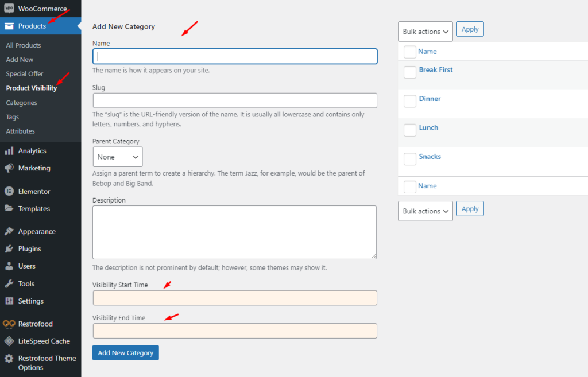Focus the Slug text field
Viewport: 588px width, 377px height.
click(x=234, y=100)
